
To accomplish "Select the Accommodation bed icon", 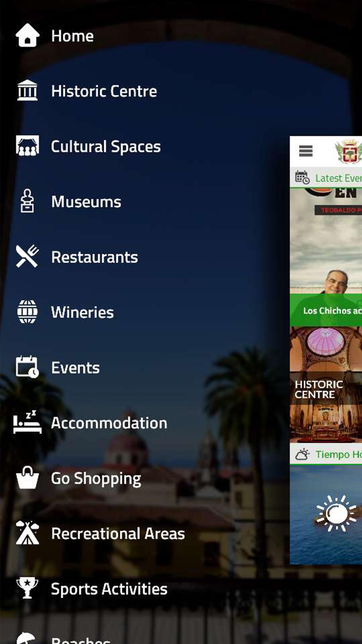I will click(27, 422).
